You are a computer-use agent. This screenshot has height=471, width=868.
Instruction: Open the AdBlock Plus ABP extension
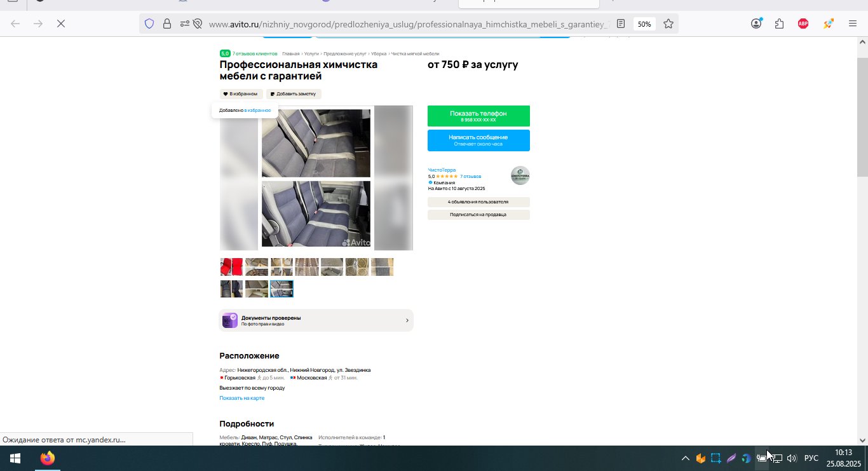[x=803, y=24]
